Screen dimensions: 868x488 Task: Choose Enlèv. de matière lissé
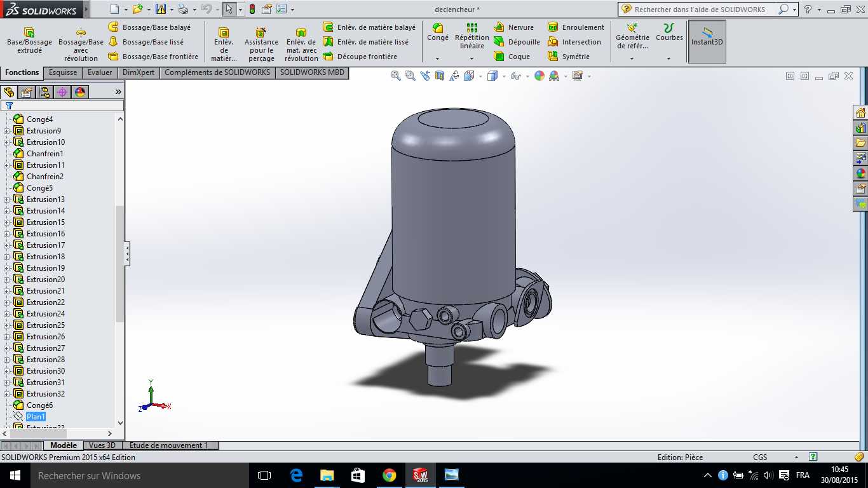tap(366, 42)
